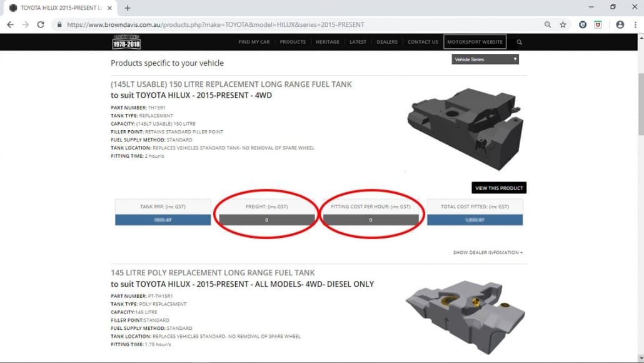
Task: Open the Chrome profile avatar
Action: 620,24
